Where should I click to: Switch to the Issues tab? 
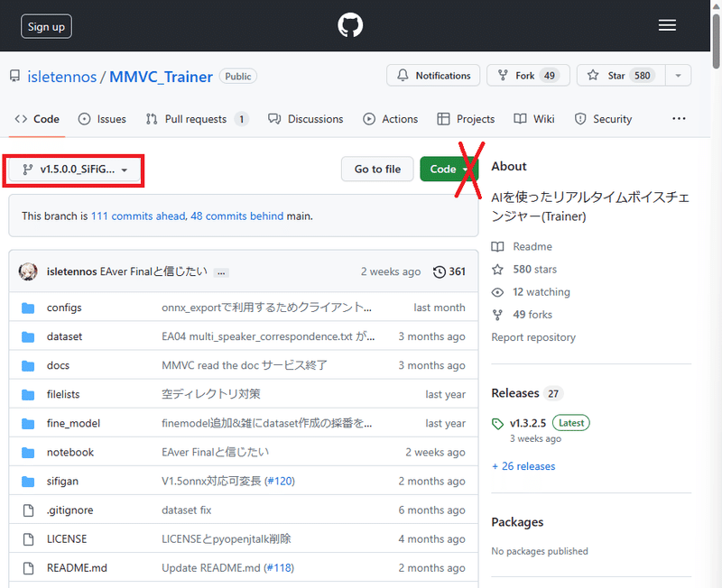pyautogui.click(x=102, y=119)
